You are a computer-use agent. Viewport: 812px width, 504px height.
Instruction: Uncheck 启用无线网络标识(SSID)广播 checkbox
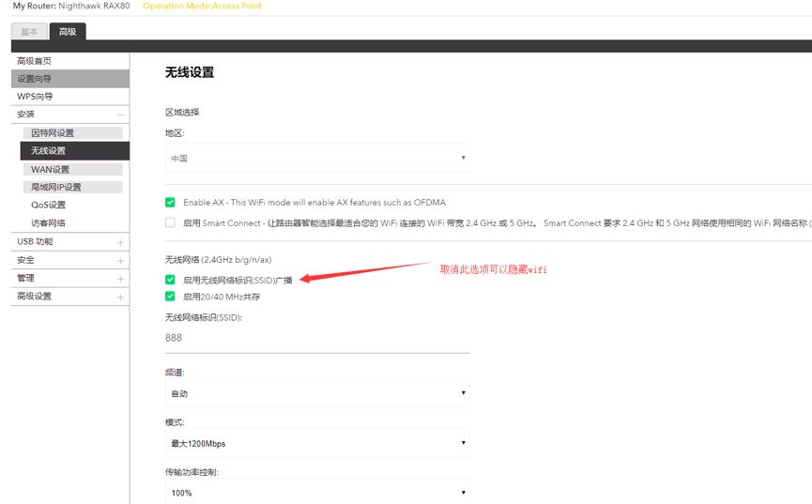(170, 280)
